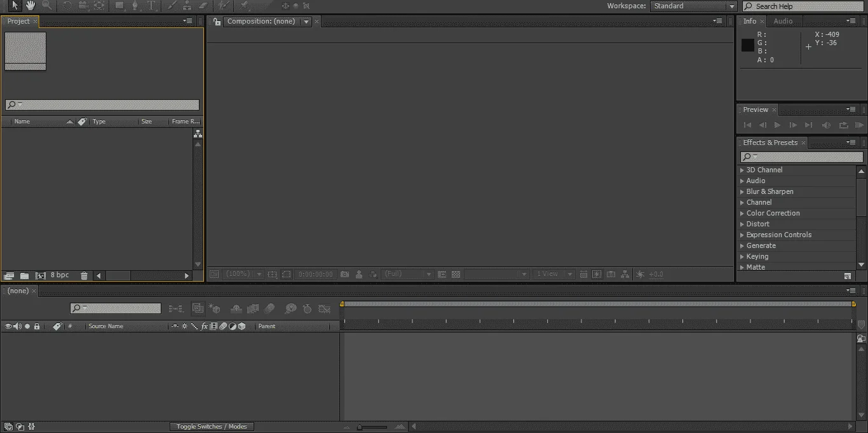Open the 1 View layout dropdown

(x=553, y=274)
